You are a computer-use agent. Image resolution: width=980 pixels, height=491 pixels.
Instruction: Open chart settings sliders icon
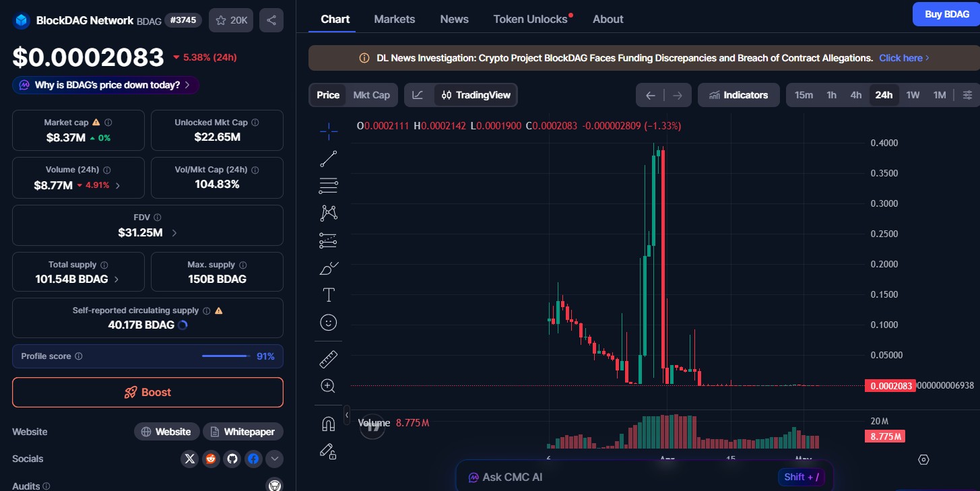tap(968, 95)
